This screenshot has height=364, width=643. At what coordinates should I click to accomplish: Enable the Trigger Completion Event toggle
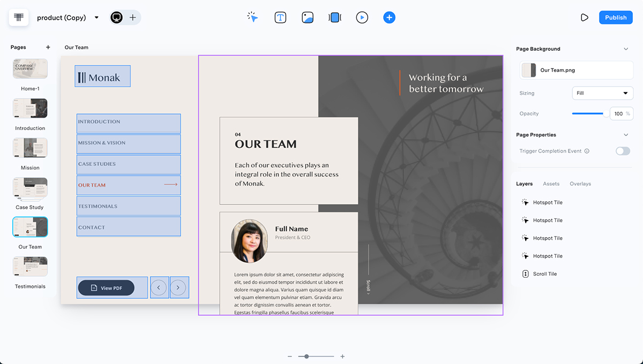[x=623, y=151]
